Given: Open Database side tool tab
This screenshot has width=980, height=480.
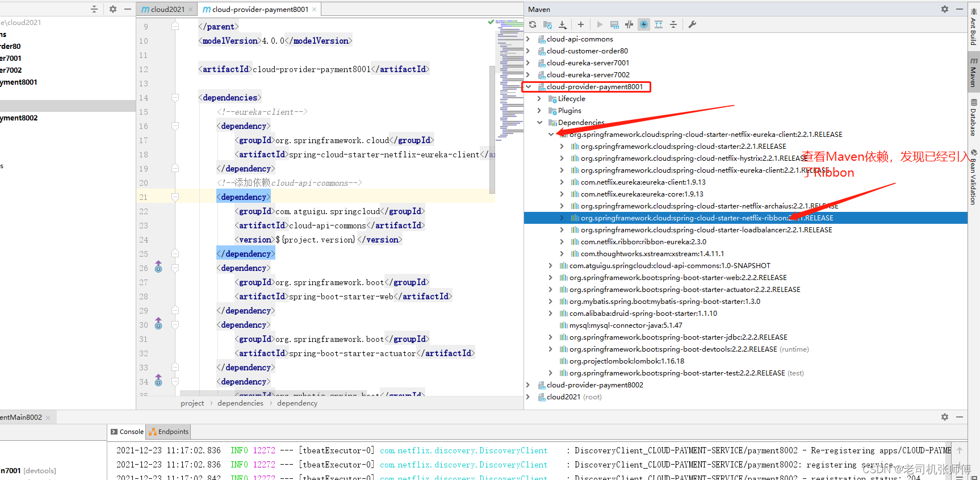Looking at the screenshot, I should pyautogui.click(x=974, y=118).
